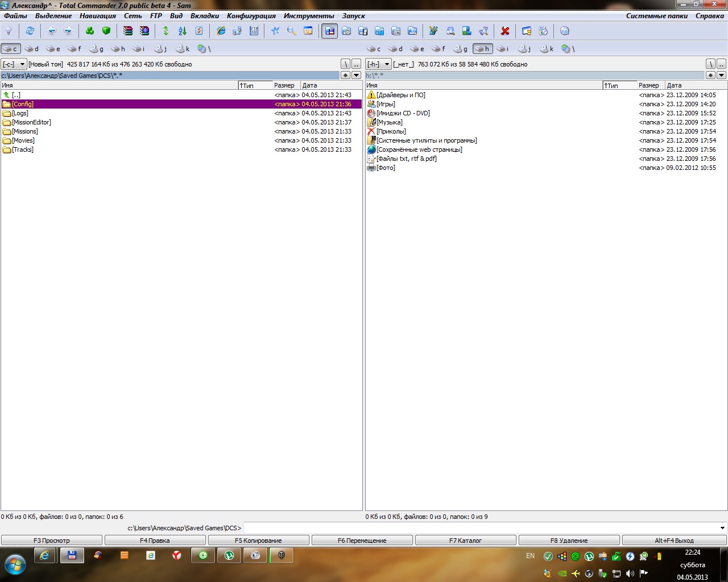Open the right panel [-h-] drive dropdown

point(378,64)
